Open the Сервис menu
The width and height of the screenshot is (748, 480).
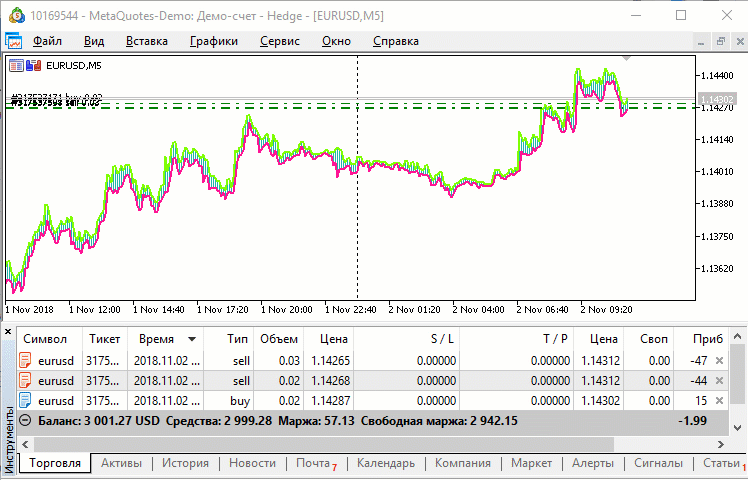coord(279,41)
